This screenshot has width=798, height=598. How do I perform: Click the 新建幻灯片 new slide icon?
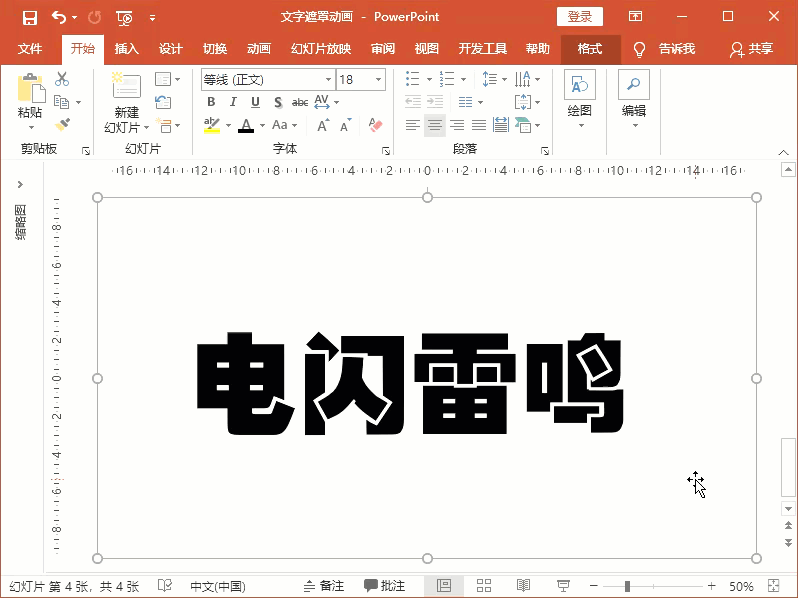126,85
